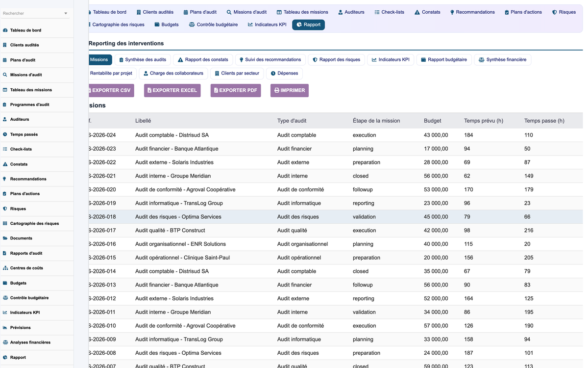Viewport: 588px width, 368px height.
Task: Click the Missions d'audit sidebar magnifier icon
Action: [x=5, y=75]
